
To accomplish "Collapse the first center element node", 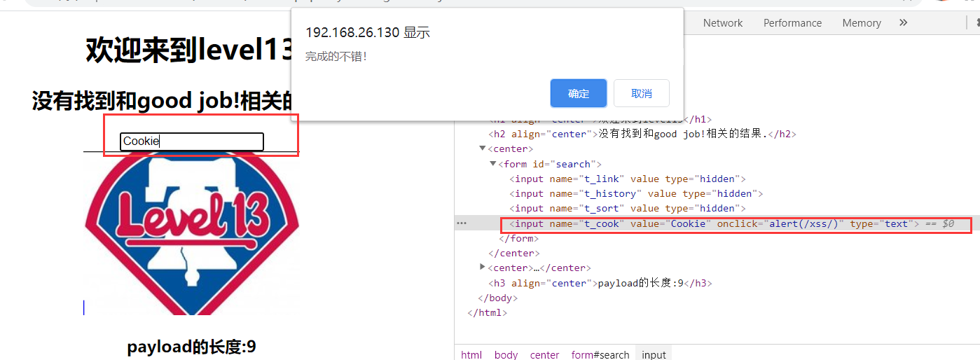I will tap(482, 149).
